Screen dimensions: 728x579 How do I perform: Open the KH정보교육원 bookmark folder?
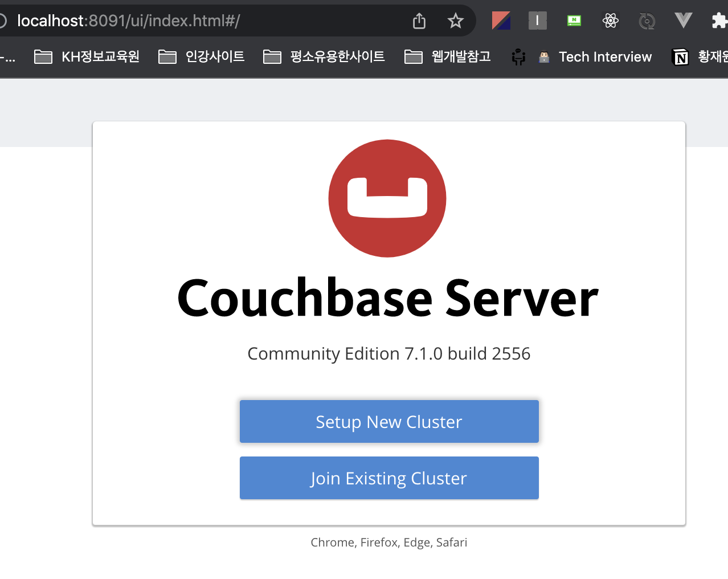[x=87, y=56]
